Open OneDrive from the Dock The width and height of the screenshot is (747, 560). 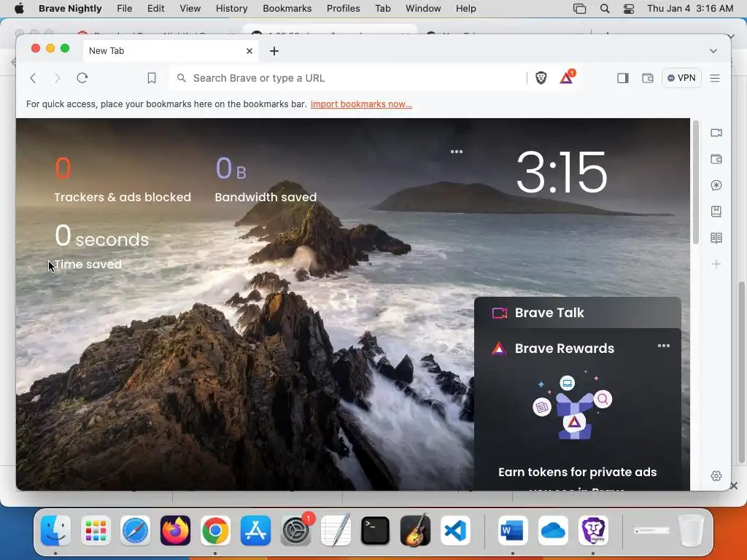point(553,530)
